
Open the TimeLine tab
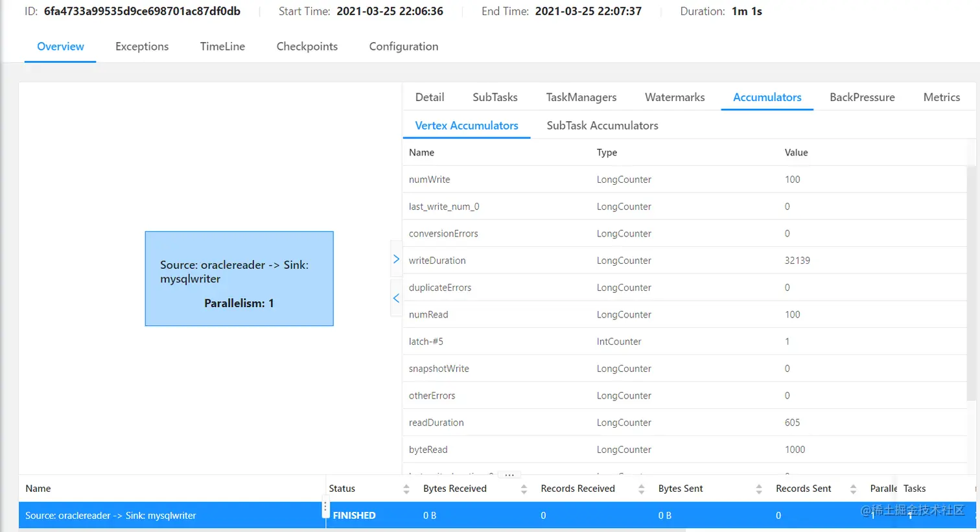[222, 47]
